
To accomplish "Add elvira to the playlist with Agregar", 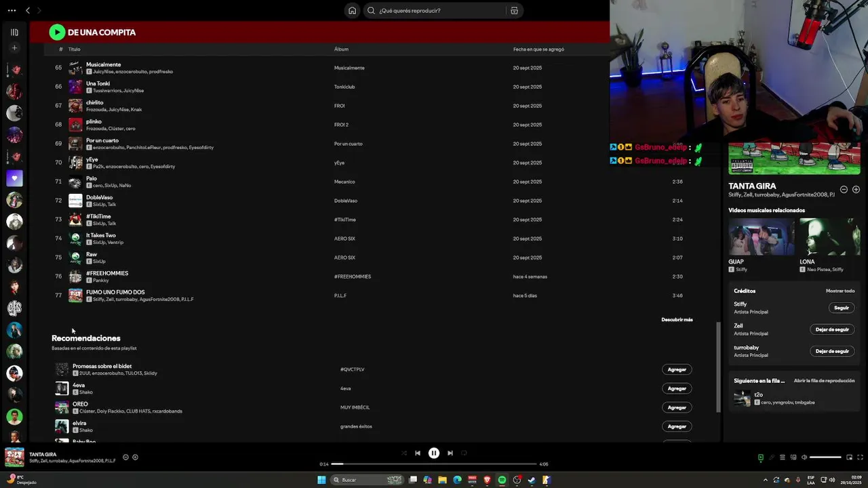I will pos(677,426).
